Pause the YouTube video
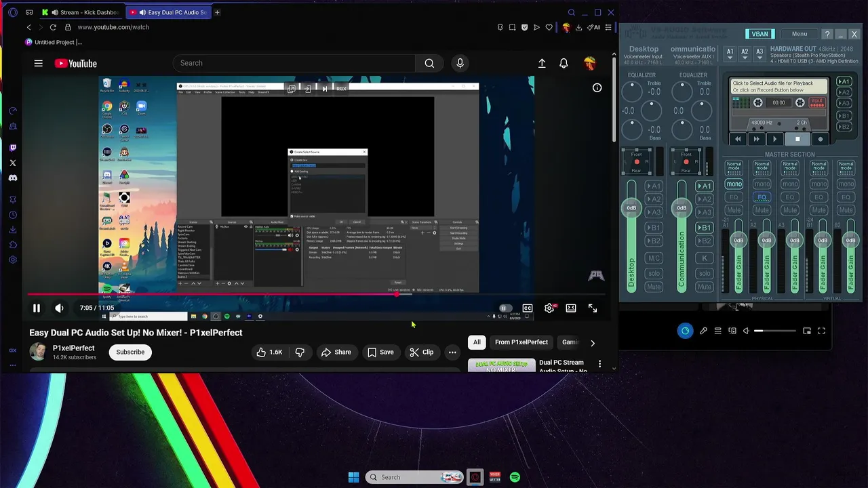The height and width of the screenshot is (488, 868). pos(37,308)
